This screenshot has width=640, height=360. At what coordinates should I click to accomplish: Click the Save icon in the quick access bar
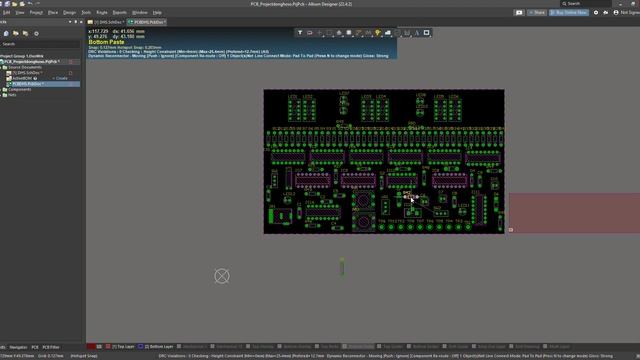(x=7, y=4)
